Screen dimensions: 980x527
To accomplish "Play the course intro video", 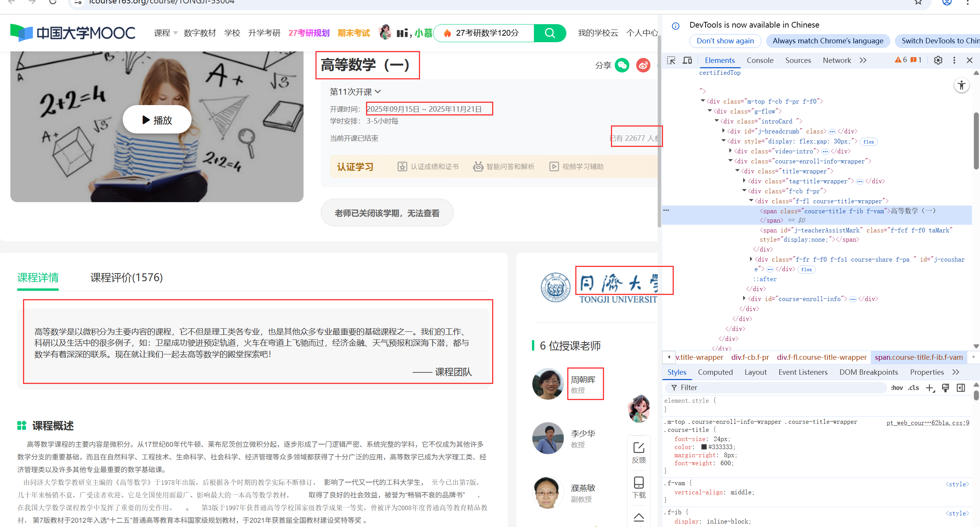I will [x=157, y=120].
